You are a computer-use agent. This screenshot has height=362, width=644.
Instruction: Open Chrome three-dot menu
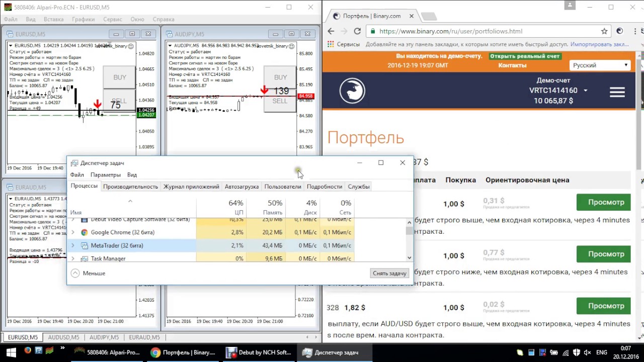pos(634,31)
